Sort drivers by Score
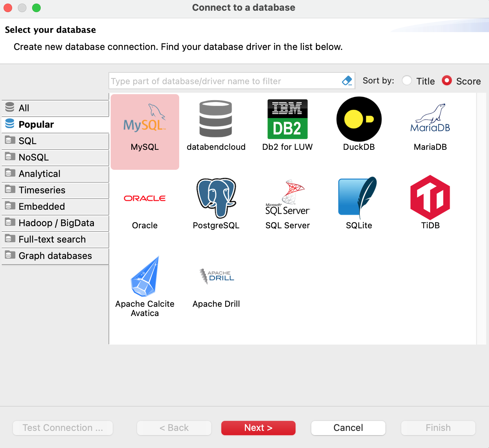 coord(447,81)
